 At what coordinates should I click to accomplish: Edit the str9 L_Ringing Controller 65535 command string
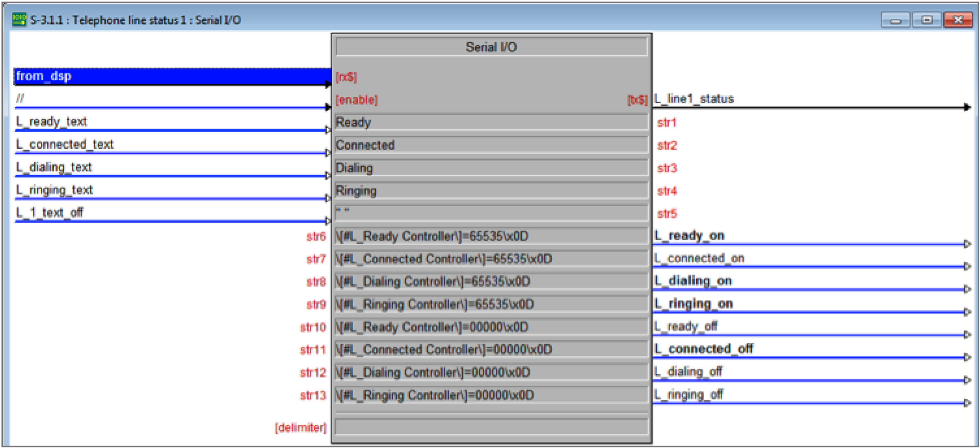coord(489,304)
